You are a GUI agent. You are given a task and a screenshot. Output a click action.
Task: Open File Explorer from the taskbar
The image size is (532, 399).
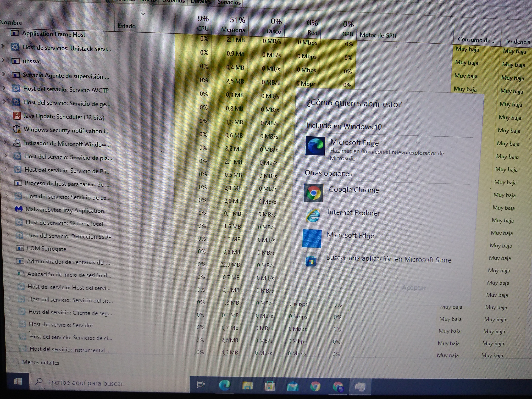pyautogui.click(x=247, y=386)
